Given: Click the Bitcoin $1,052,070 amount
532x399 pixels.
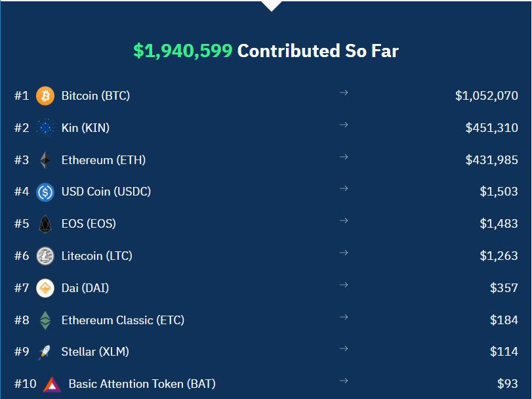Looking at the screenshot, I should [486, 96].
